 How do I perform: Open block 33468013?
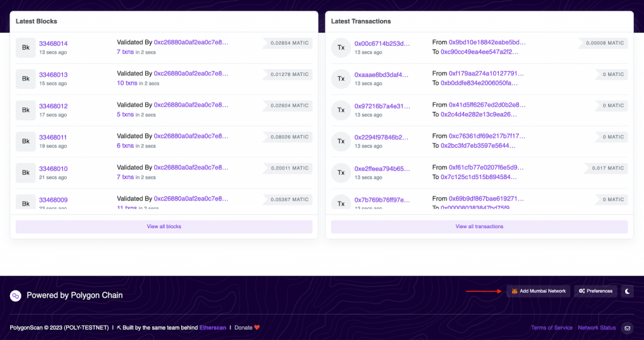[53, 75]
